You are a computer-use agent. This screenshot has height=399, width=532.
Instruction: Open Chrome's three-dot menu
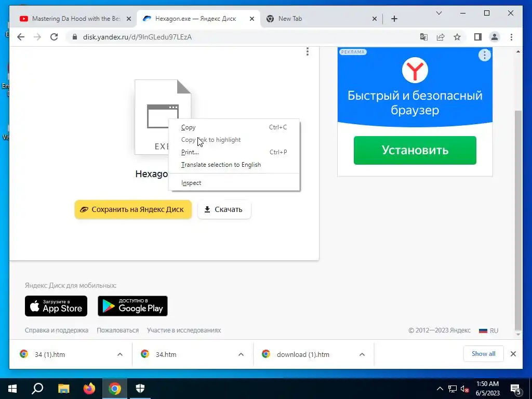(x=511, y=37)
